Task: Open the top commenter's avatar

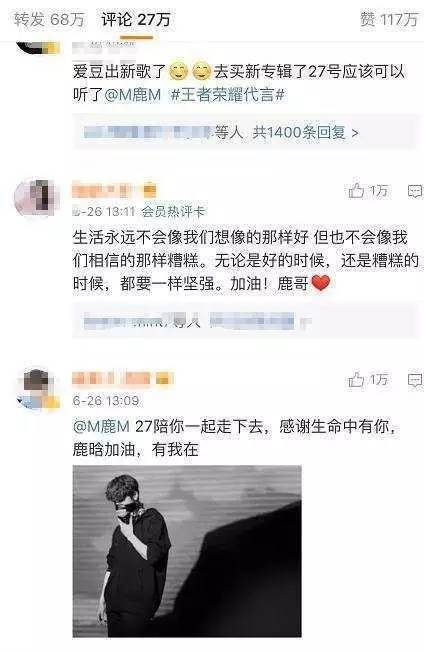Action: coord(37,48)
